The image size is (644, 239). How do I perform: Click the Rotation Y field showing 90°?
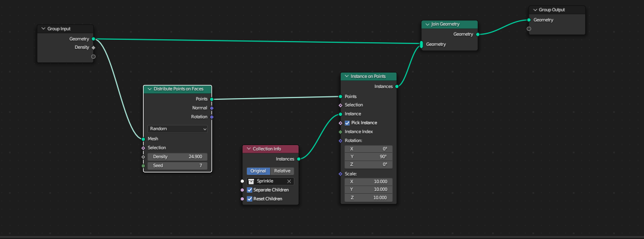click(369, 156)
